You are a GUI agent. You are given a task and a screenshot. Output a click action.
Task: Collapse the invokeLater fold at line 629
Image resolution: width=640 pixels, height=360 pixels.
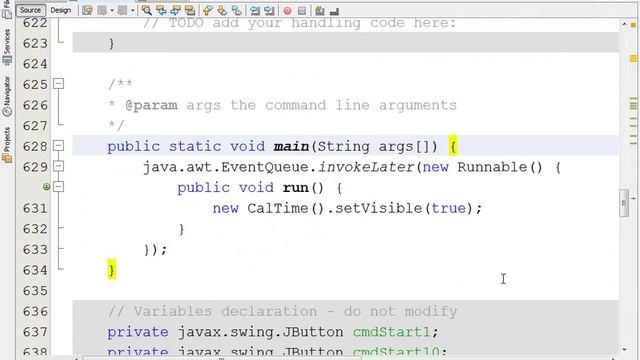coord(59,166)
